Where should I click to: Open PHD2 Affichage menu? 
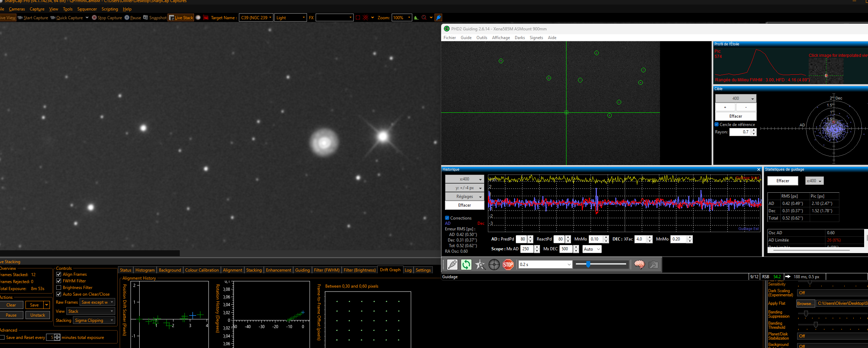click(x=501, y=38)
